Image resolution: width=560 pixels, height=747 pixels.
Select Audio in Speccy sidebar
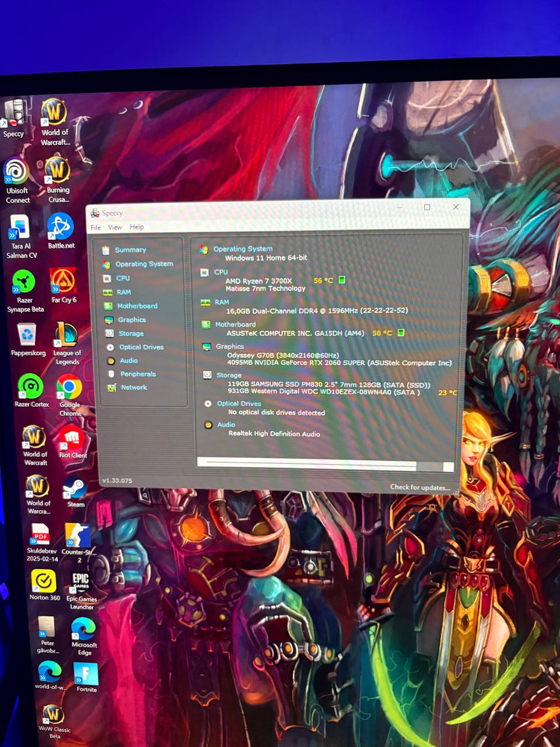tap(128, 361)
